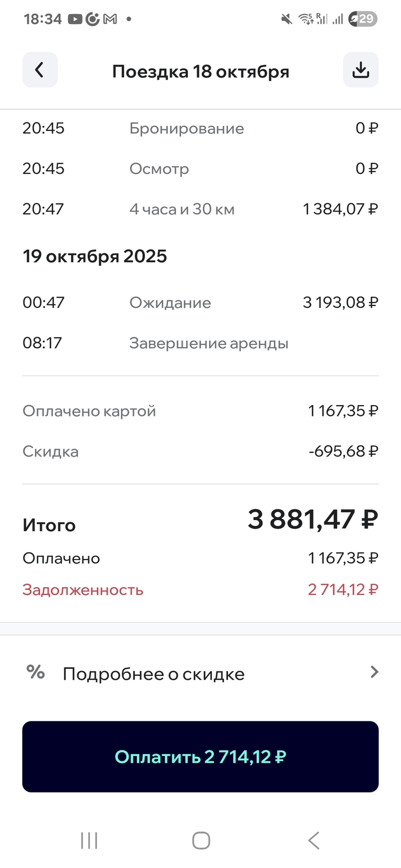This screenshot has height=868, width=401.
Task: Tap the "Скидка" discount line
Action: click(x=50, y=451)
